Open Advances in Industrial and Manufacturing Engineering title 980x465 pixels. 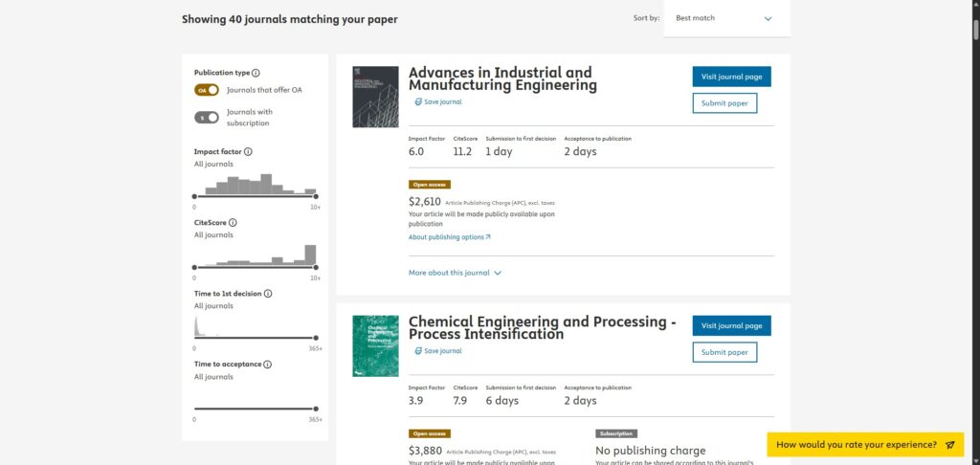pyautogui.click(x=502, y=78)
